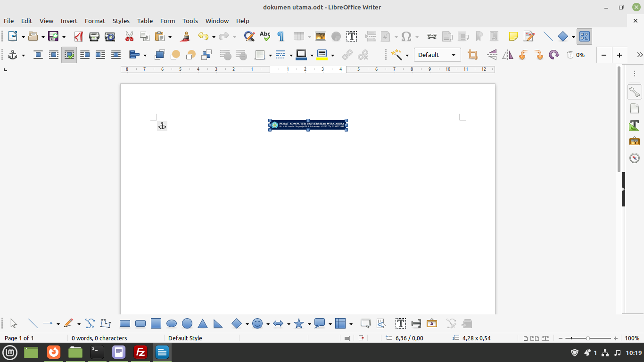Open the Tools menu
Image resolution: width=644 pixels, height=362 pixels.
point(190,21)
